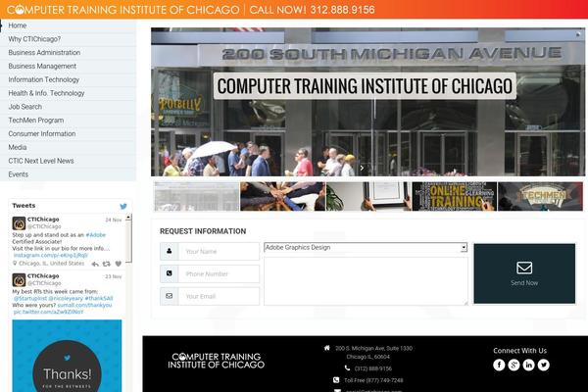Open the Twitter icon in footer
588x392 pixels.
coord(543,365)
